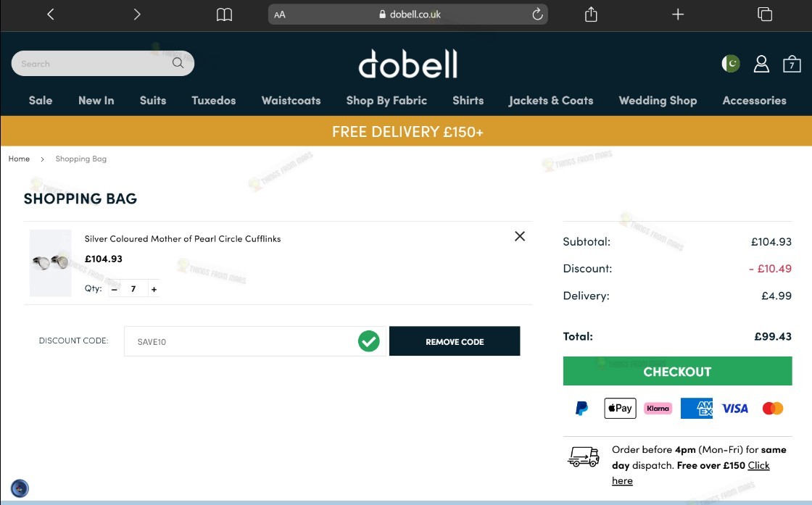
Task: Reload the page with the refresh icon
Action: tap(537, 14)
